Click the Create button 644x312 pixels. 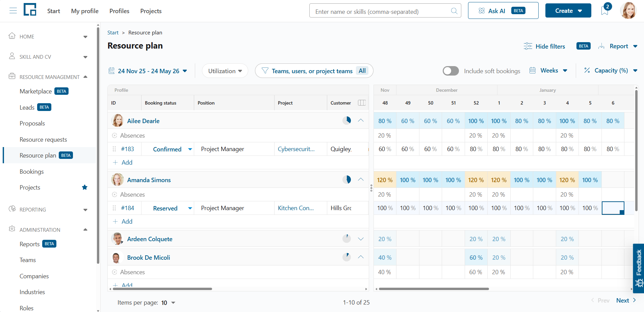pyautogui.click(x=568, y=10)
